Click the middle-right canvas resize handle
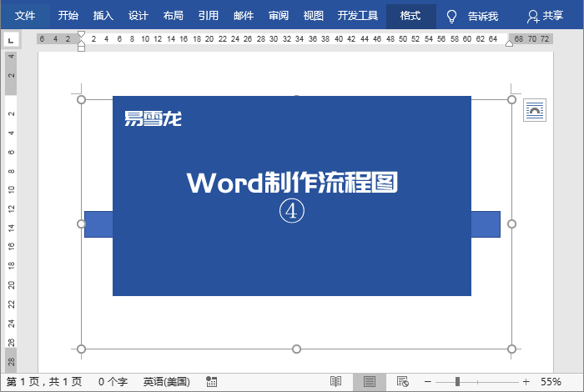The height and width of the screenshot is (392, 584). point(511,224)
